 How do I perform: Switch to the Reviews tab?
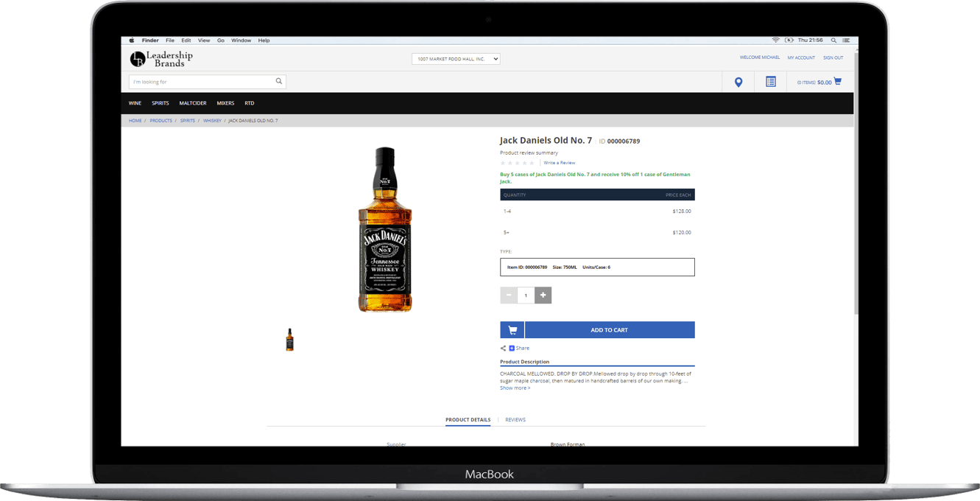coord(515,420)
